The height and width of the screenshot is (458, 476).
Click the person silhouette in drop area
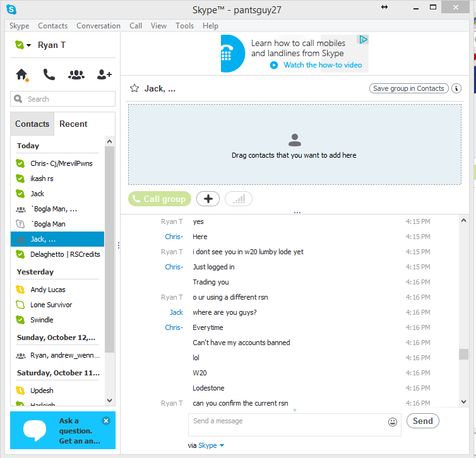(x=294, y=140)
